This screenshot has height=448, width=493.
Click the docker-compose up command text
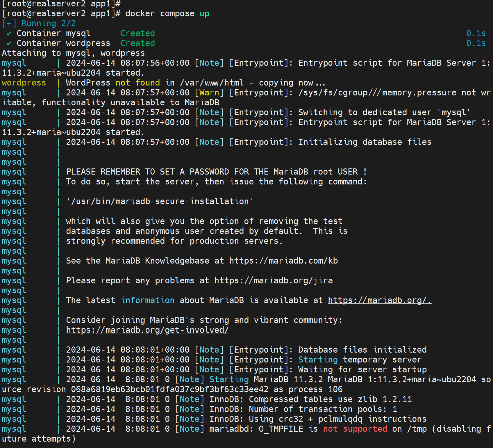[x=167, y=14]
